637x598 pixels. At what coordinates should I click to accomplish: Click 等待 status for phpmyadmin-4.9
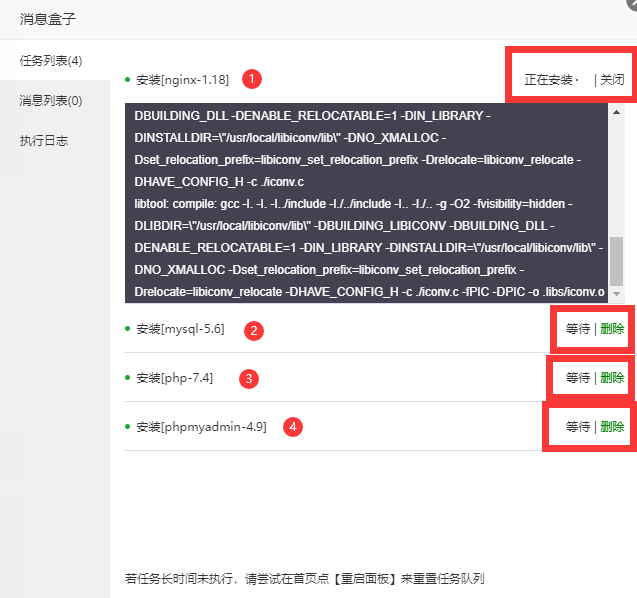pos(578,426)
